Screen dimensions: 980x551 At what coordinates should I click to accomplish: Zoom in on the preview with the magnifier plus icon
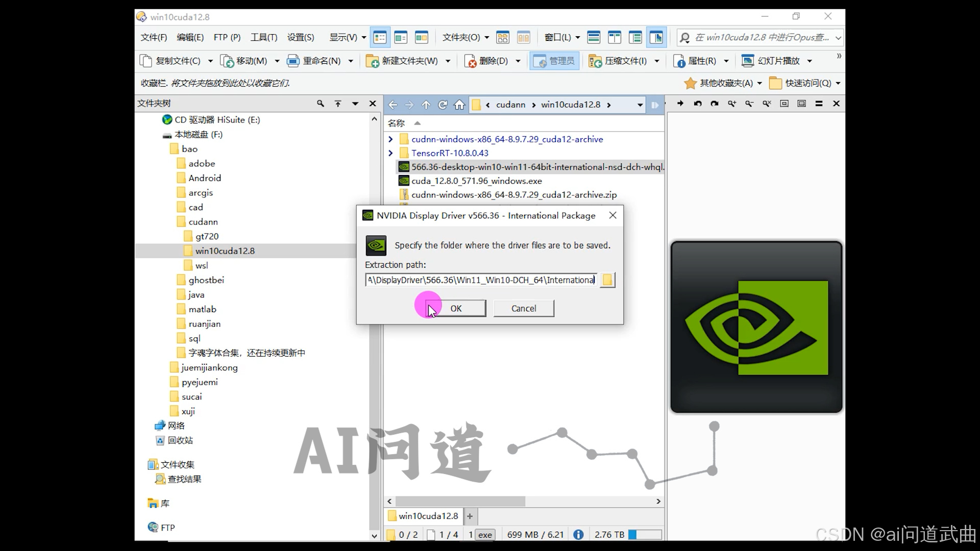point(731,104)
